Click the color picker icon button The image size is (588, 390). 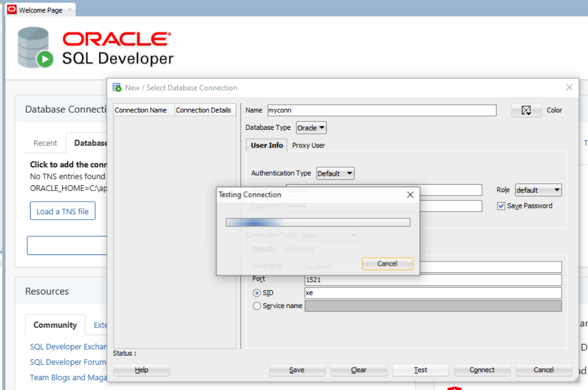526,110
